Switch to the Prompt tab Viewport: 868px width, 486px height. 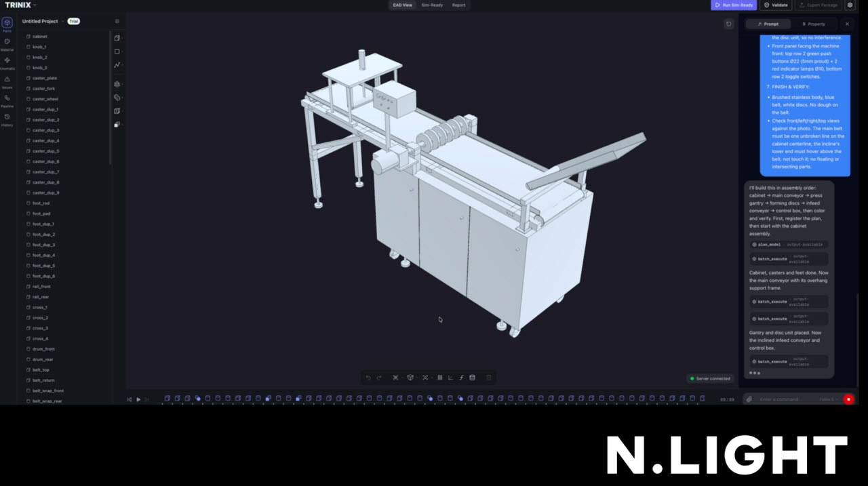pyautogui.click(x=768, y=24)
